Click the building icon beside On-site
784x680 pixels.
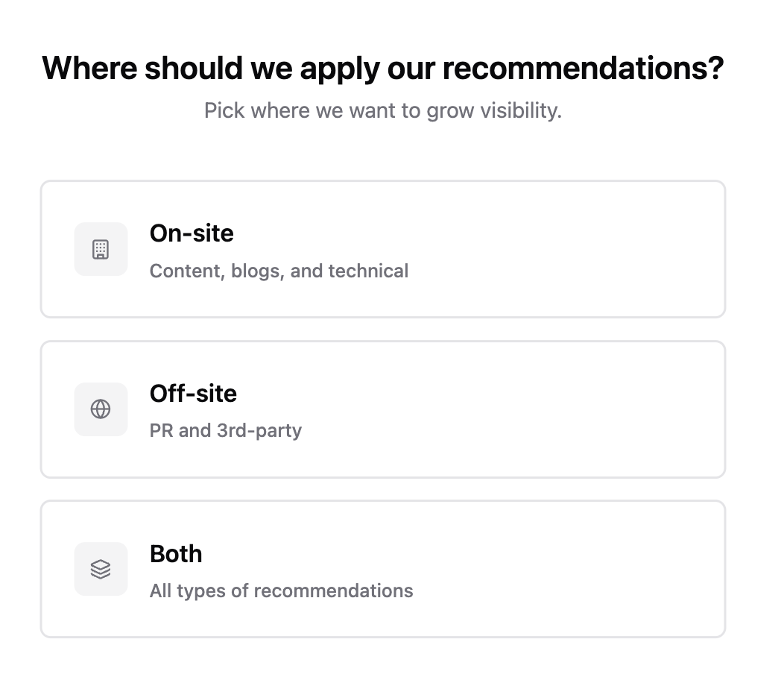point(101,249)
